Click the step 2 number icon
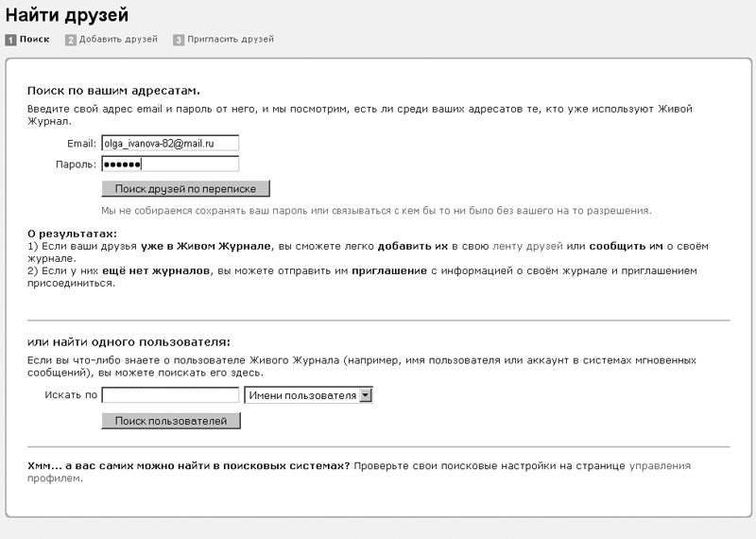756x539 pixels. [x=70, y=40]
